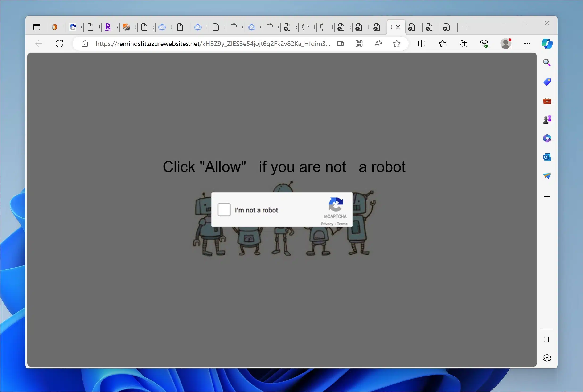Click the "I'm not a robot" label text
Screen dimensions: 583x392
[x=256, y=210]
